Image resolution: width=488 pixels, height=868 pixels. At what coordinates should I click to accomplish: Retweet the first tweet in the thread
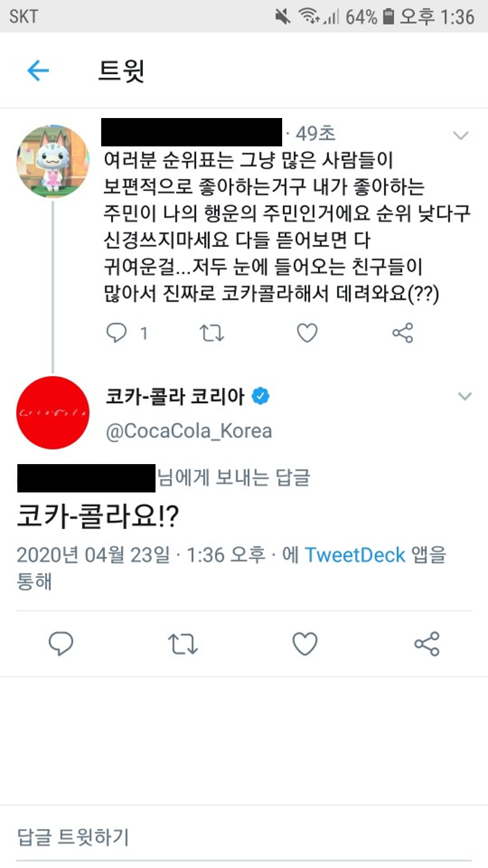point(212,333)
